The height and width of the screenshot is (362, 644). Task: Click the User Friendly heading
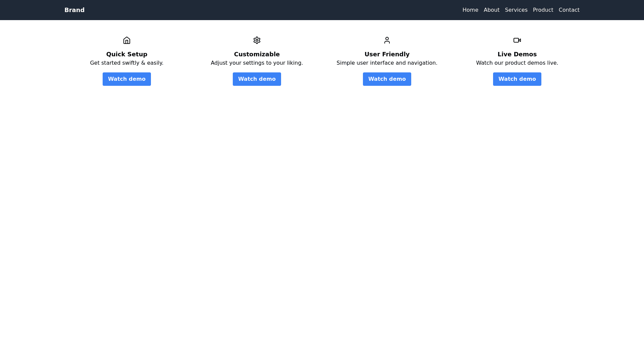click(387, 54)
